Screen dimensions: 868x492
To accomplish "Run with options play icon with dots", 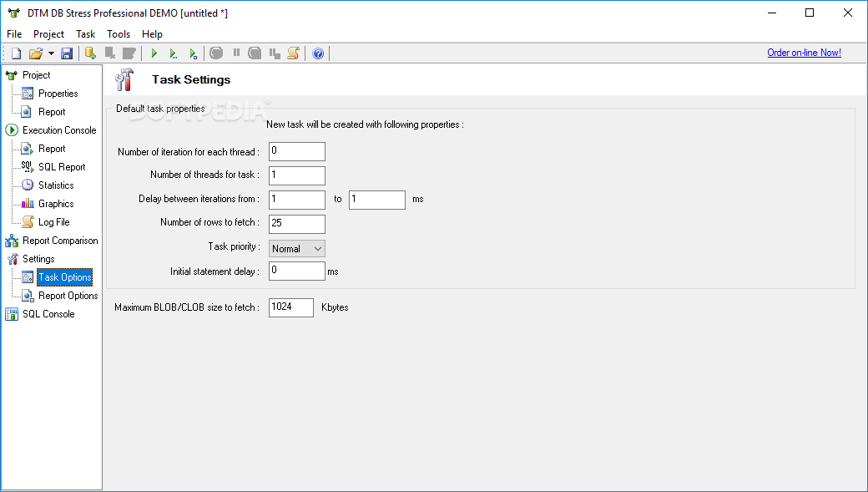I will (174, 53).
